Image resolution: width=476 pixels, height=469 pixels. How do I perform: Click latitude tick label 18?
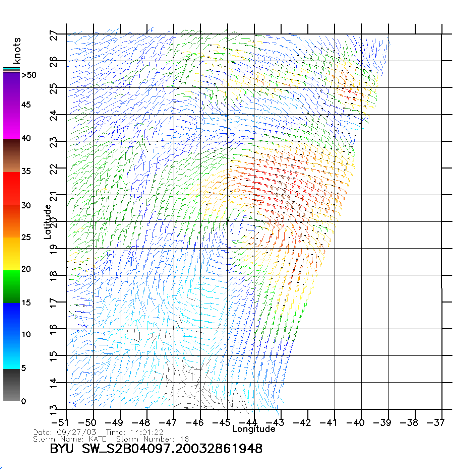point(53,276)
